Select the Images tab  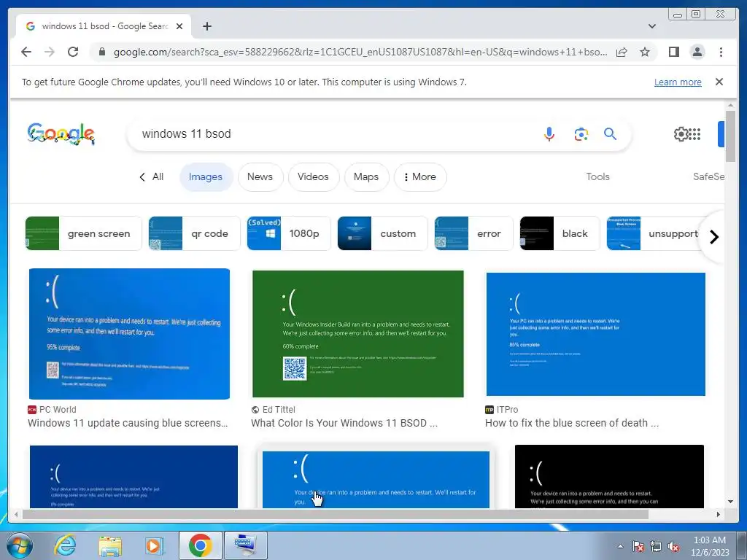coord(206,176)
